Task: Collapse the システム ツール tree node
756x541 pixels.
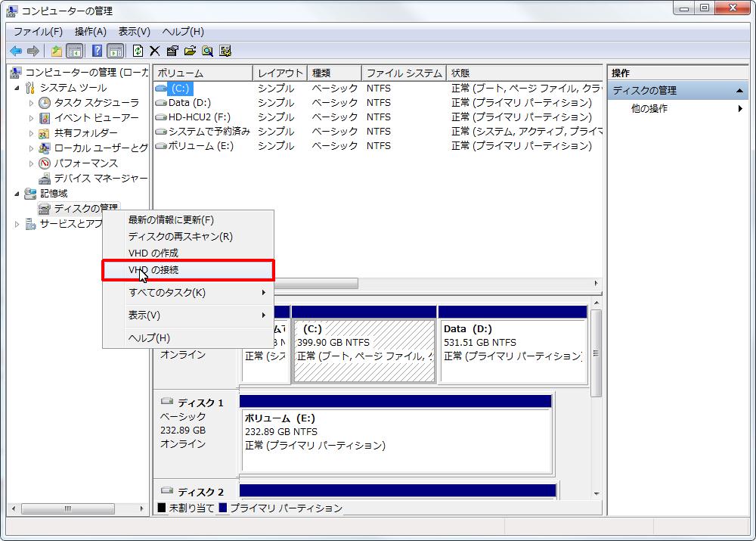Action: click(x=17, y=88)
